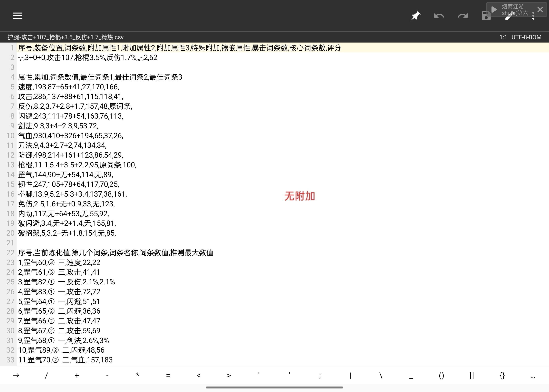
Task: Tap the UTF-8-BOM encoding selector
Action: point(526,37)
